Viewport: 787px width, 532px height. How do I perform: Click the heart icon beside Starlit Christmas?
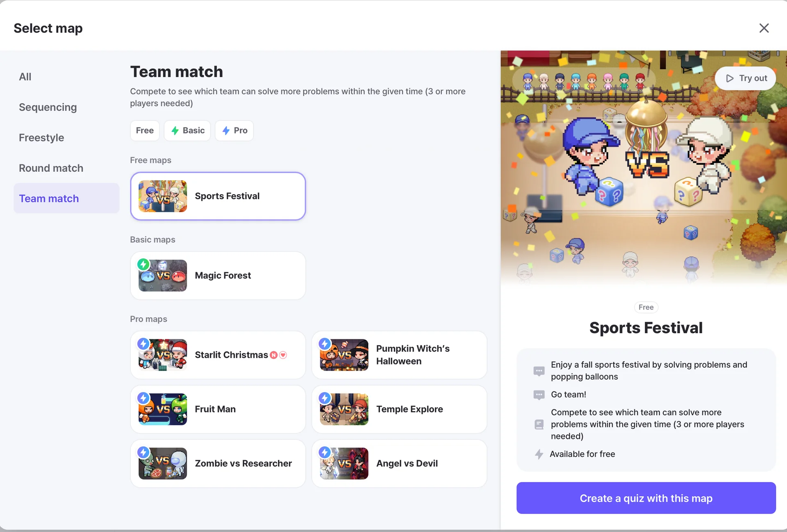click(283, 355)
